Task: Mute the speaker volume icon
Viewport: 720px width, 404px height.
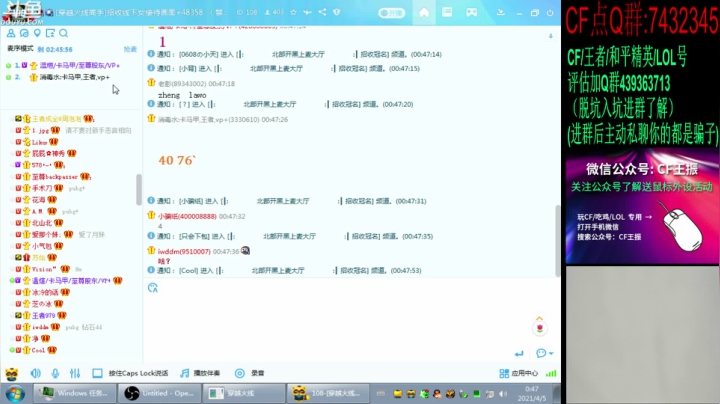Action: point(35,373)
